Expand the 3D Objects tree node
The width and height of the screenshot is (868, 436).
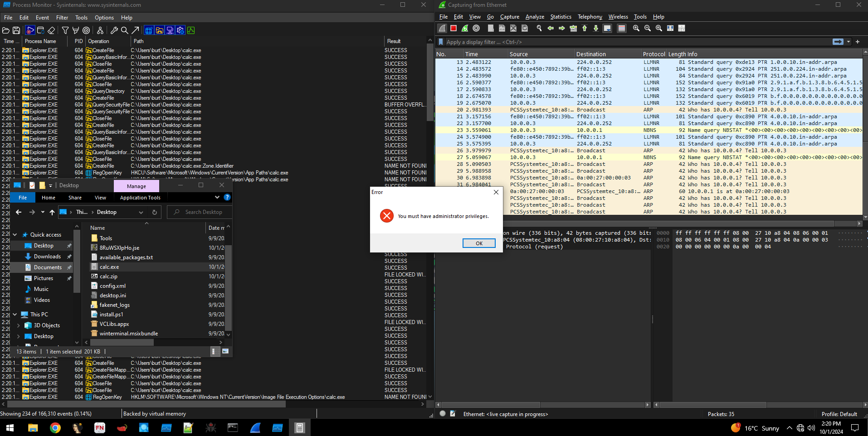coord(18,325)
